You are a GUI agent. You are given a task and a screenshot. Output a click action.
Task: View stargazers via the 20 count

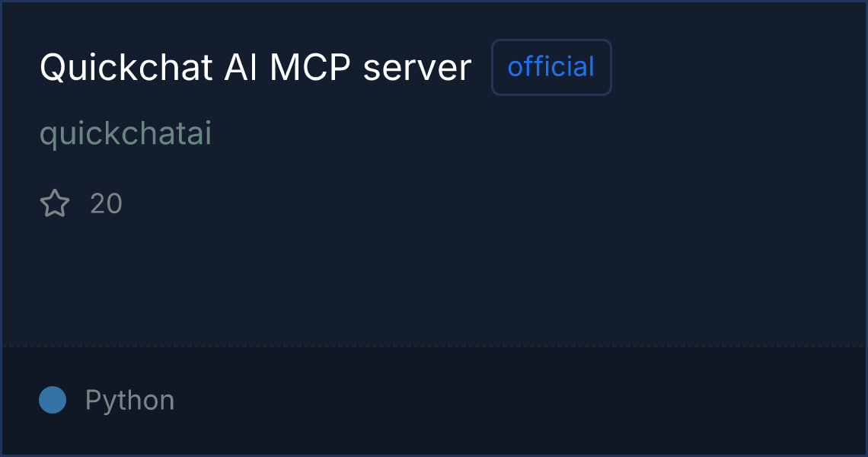tap(106, 203)
